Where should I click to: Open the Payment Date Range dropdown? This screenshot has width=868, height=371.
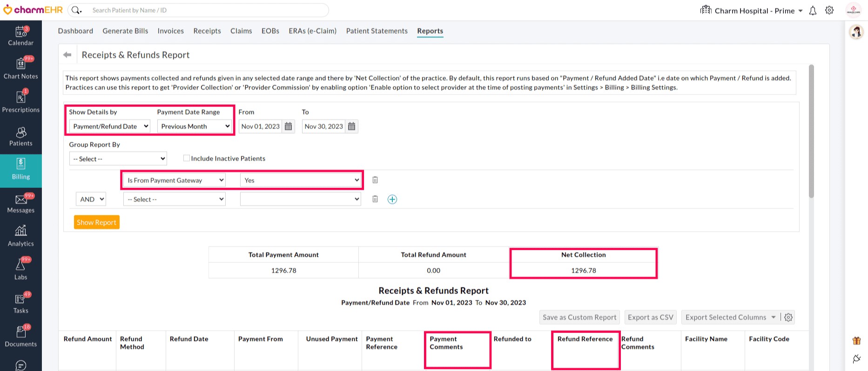pyautogui.click(x=195, y=126)
